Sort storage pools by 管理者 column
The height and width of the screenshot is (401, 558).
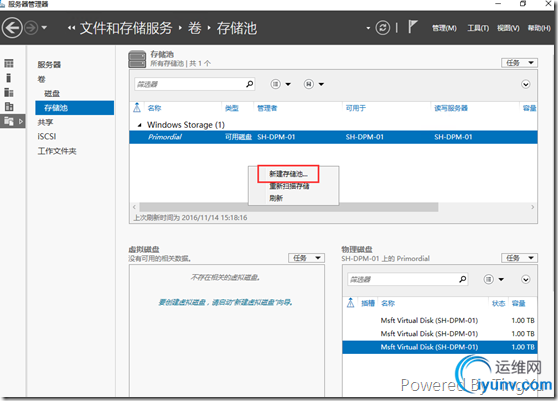pyautogui.click(x=267, y=108)
